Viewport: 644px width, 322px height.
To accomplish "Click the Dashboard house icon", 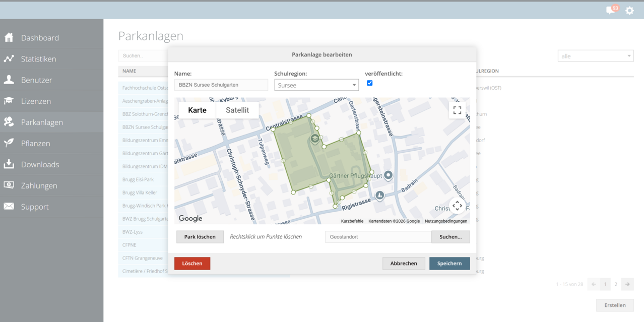I will pyautogui.click(x=9, y=37).
